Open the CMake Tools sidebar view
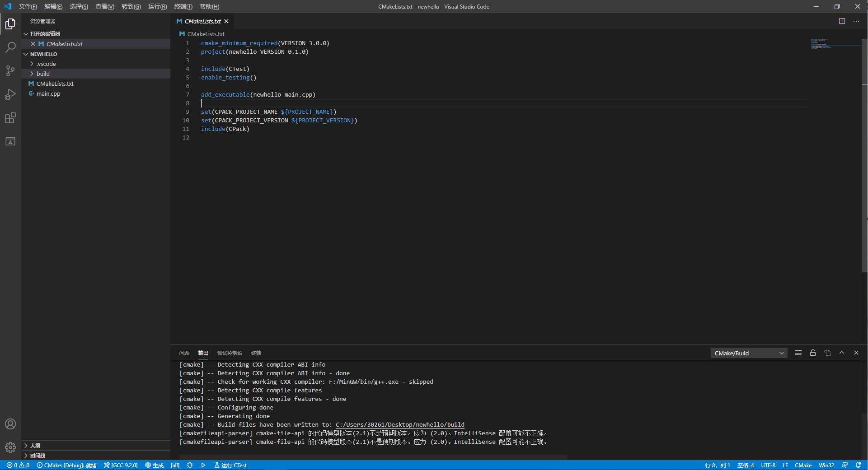This screenshot has height=470, width=868. pos(10,141)
